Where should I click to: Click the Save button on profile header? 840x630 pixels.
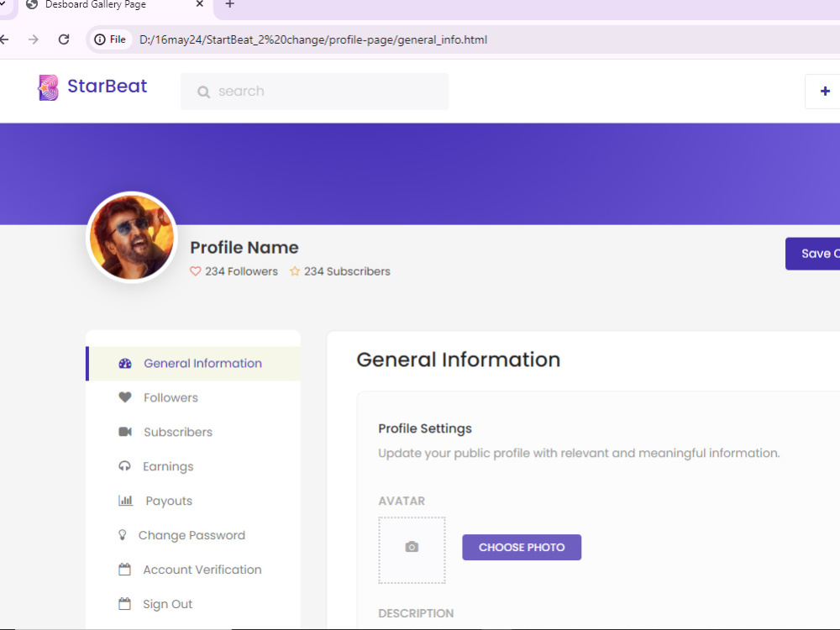[x=812, y=254]
